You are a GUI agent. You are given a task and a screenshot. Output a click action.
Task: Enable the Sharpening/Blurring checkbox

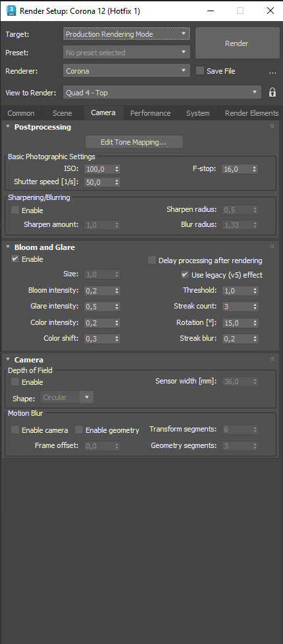coord(15,211)
